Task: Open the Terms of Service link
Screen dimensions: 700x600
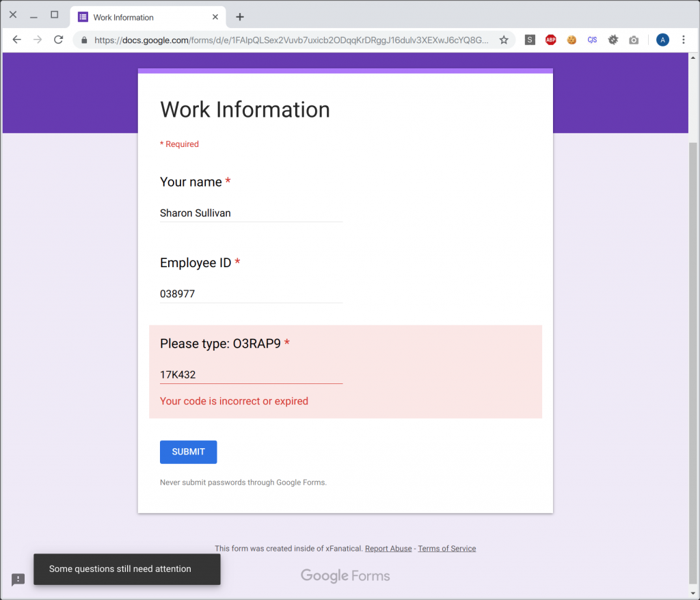Action: (447, 549)
